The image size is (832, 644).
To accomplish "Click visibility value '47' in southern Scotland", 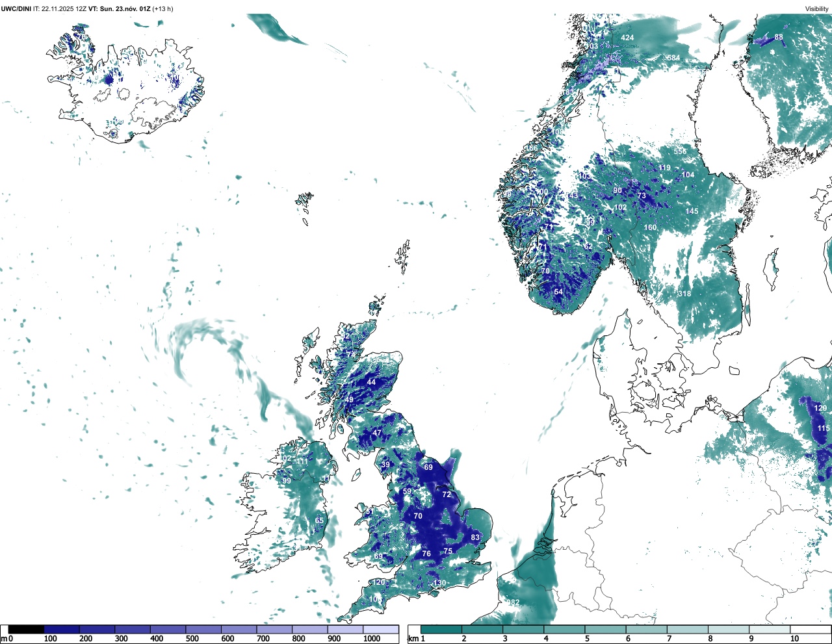I will 377,433.
